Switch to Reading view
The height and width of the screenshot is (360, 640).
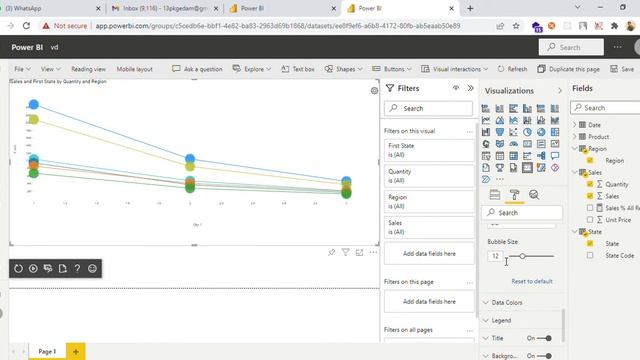pyautogui.click(x=88, y=69)
